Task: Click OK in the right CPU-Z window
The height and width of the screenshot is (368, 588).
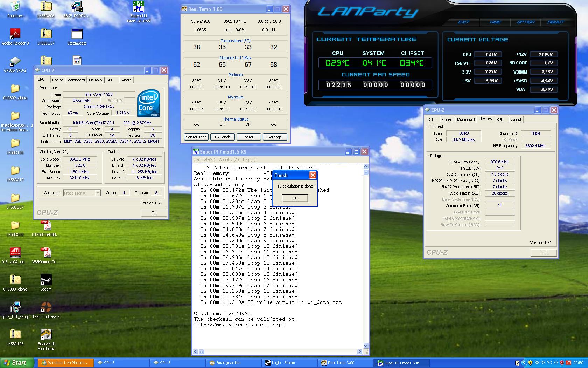Action: [544, 252]
